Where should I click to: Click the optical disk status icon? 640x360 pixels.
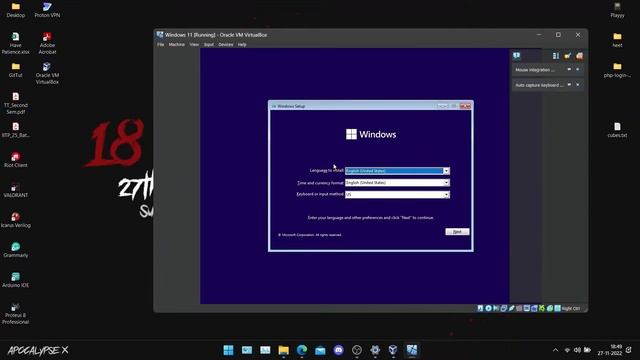click(x=489, y=308)
